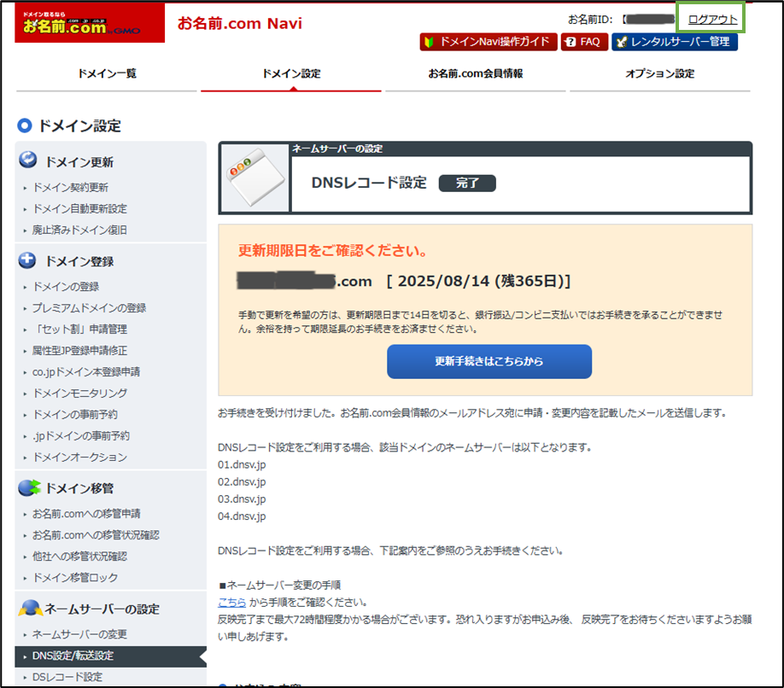Click the 02.dnsv.jp nameserver text

coord(242,481)
